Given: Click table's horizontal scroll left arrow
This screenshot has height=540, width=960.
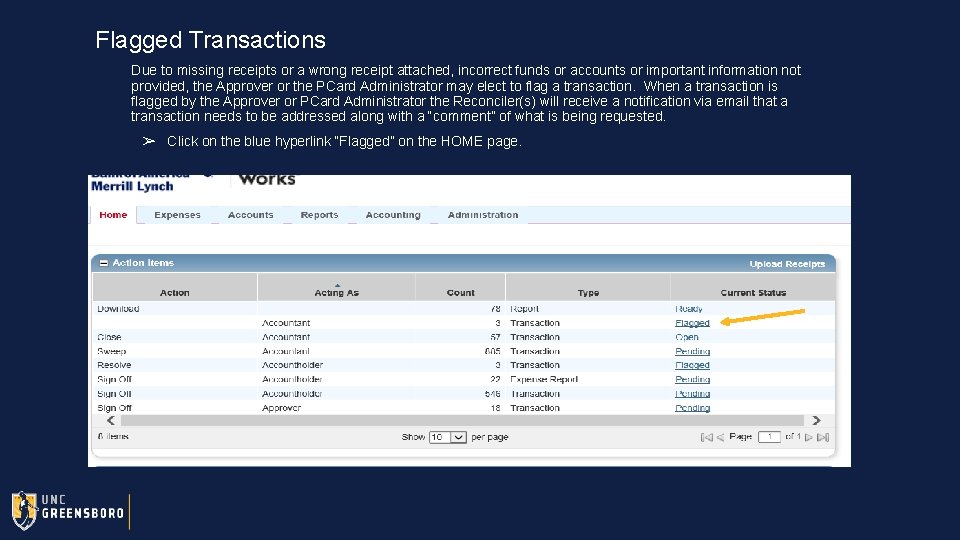Looking at the screenshot, I should tap(111, 421).
